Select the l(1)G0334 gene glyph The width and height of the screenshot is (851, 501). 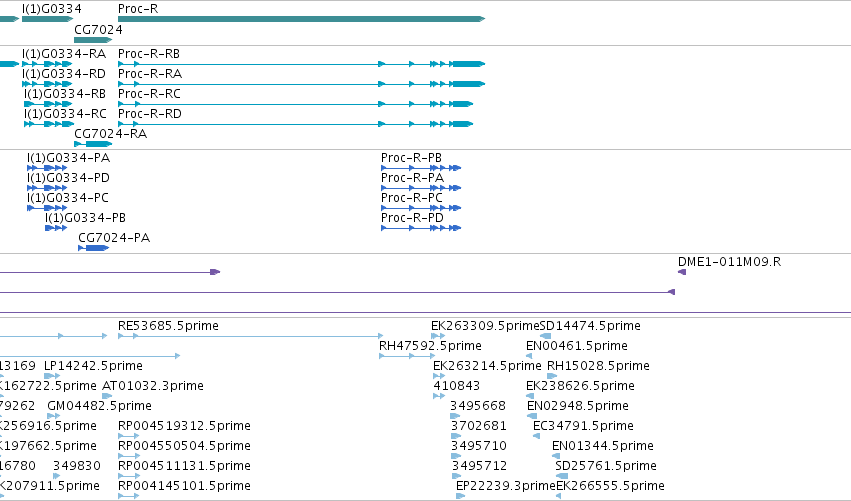pos(47,19)
